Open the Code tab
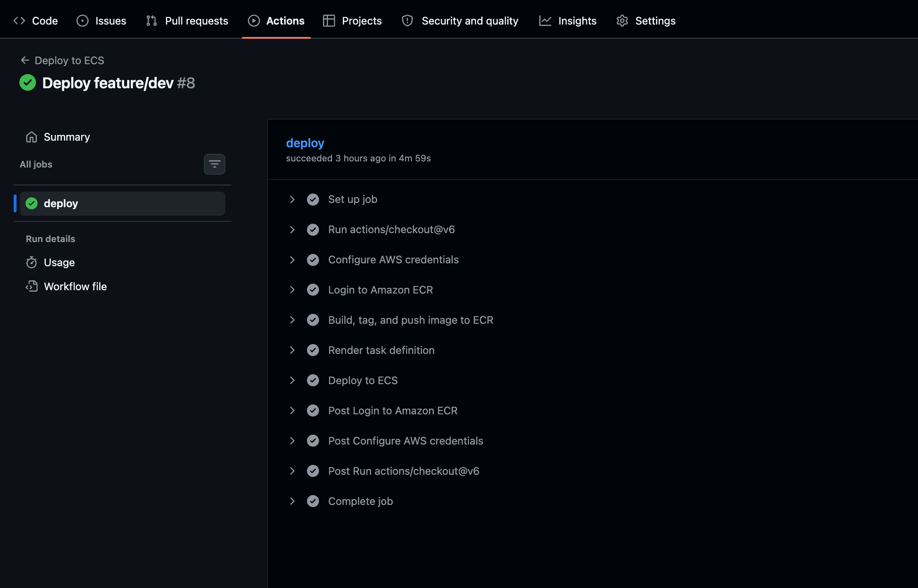Image resolution: width=918 pixels, height=588 pixels. tap(36, 21)
